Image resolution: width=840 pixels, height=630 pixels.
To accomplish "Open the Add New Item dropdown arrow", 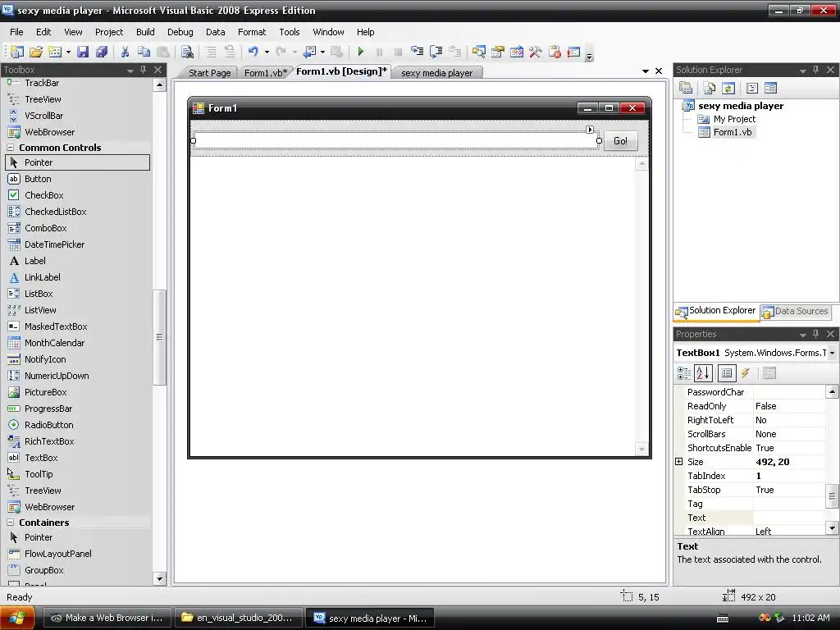I will [x=68, y=52].
